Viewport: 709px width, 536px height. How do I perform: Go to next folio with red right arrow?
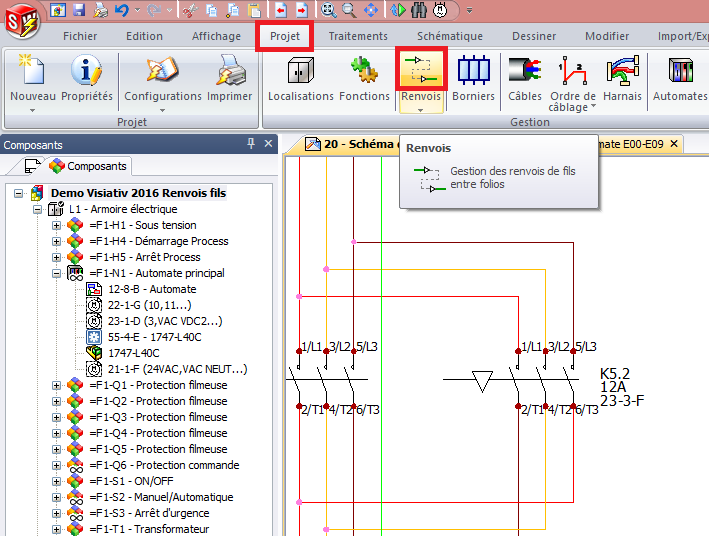(302, 10)
